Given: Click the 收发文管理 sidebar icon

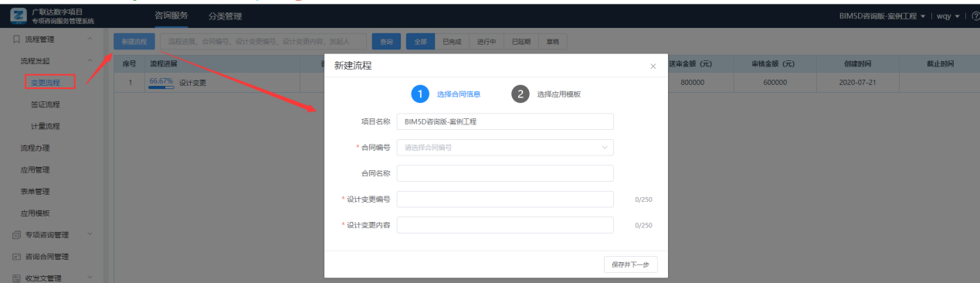Looking at the screenshot, I should [x=16, y=278].
